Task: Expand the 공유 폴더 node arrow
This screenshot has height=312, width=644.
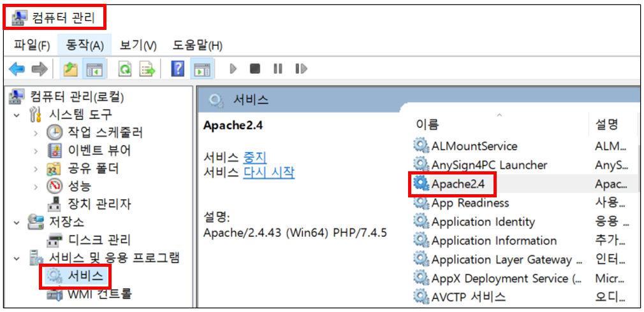Action: coord(36,169)
